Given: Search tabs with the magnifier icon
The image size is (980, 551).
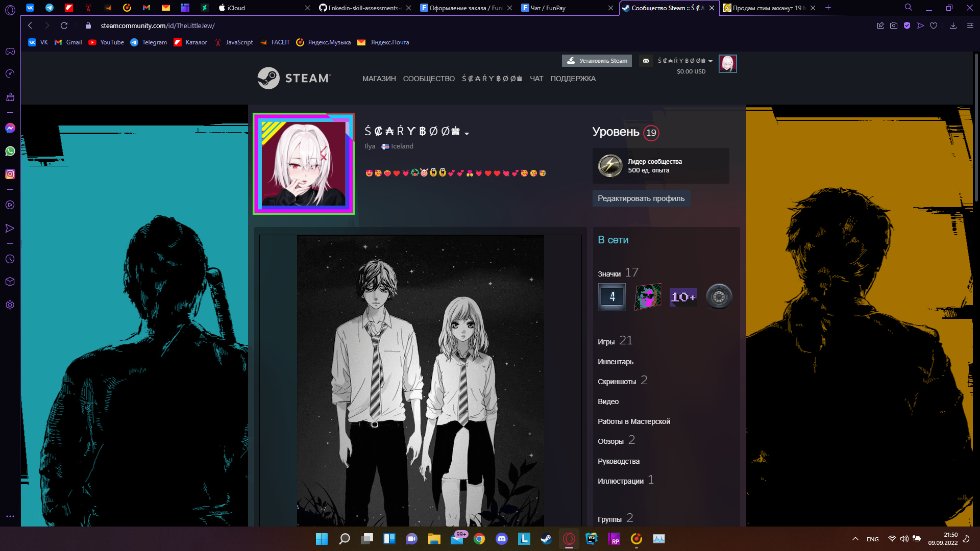Looking at the screenshot, I should tap(909, 8).
